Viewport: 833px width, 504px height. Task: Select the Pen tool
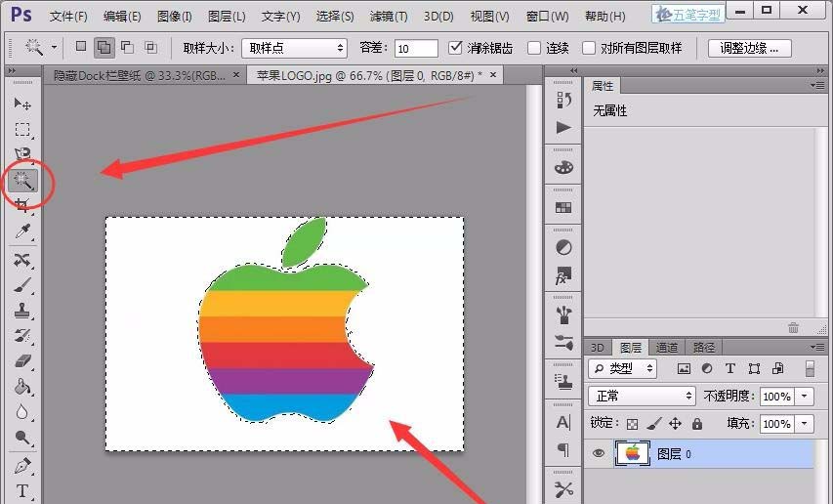click(x=22, y=466)
